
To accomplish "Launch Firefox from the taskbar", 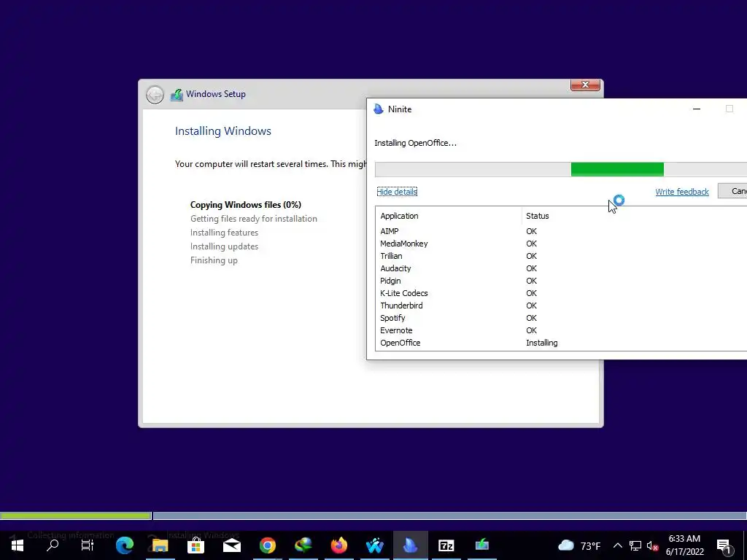I will [x=339, y=545].
